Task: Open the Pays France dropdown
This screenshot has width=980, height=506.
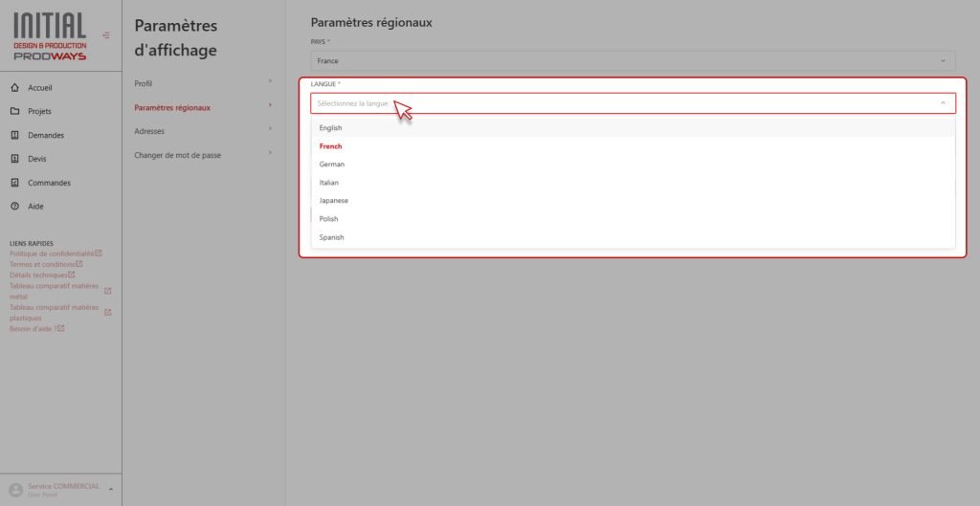Action: [633, 60]
